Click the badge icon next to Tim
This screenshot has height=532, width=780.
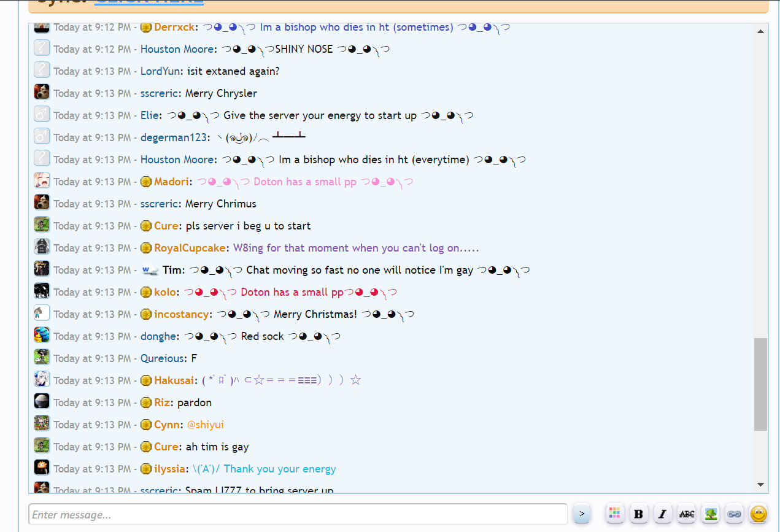[x=150, y=270]
